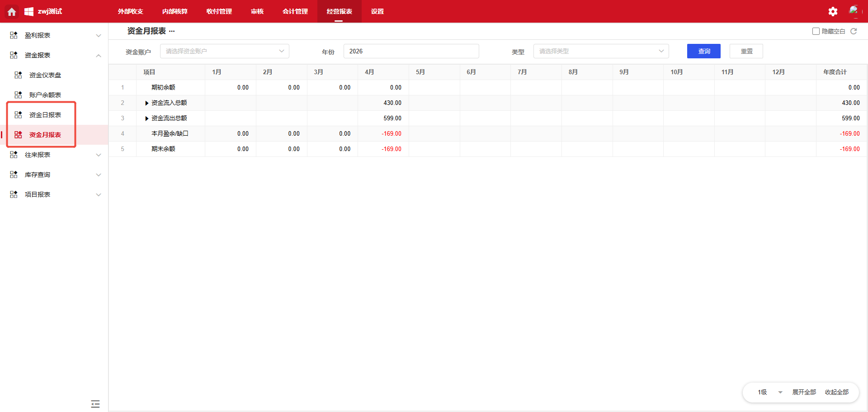
Task: Open the 资金账户 dropdown
Action: (224, 51)
